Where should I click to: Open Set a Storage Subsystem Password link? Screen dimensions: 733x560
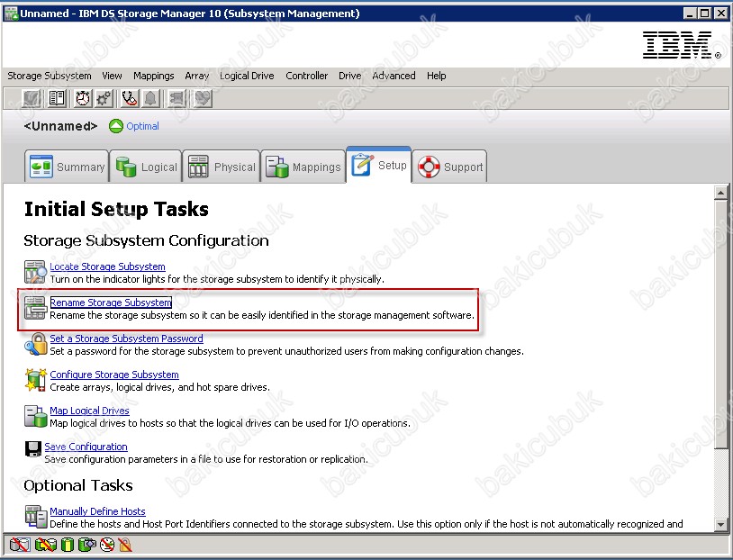click(126, 339)
